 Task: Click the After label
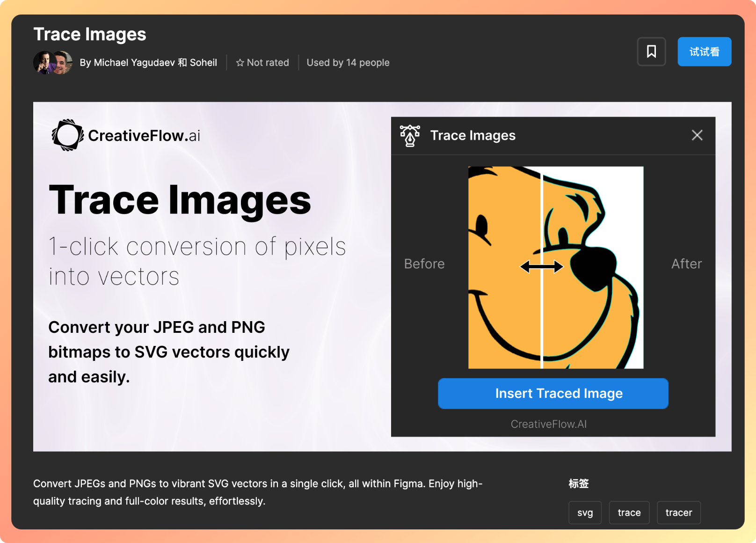click(686, 264)
